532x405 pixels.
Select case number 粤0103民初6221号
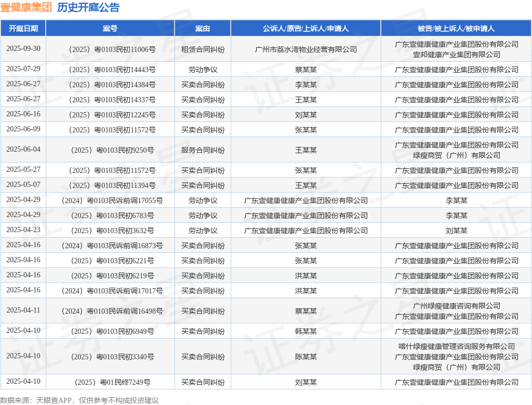click(x=112, y=261)
